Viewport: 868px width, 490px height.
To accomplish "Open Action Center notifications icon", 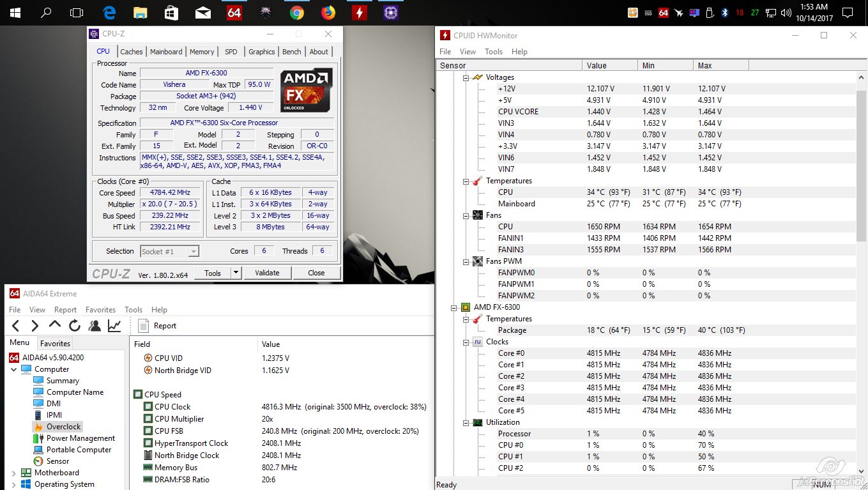I will 848,13.
